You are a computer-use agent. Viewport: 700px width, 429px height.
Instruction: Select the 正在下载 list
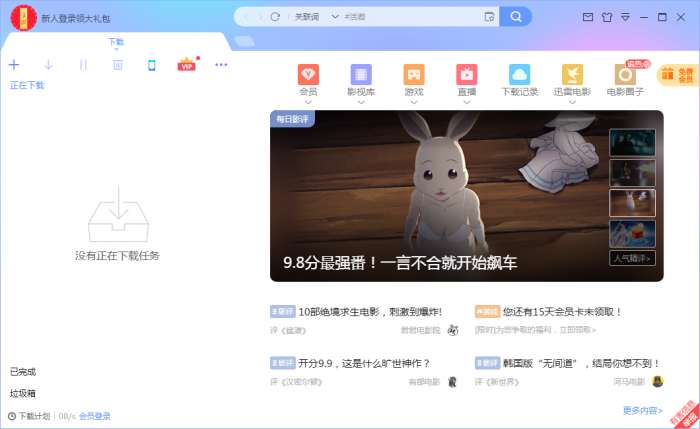27,85
